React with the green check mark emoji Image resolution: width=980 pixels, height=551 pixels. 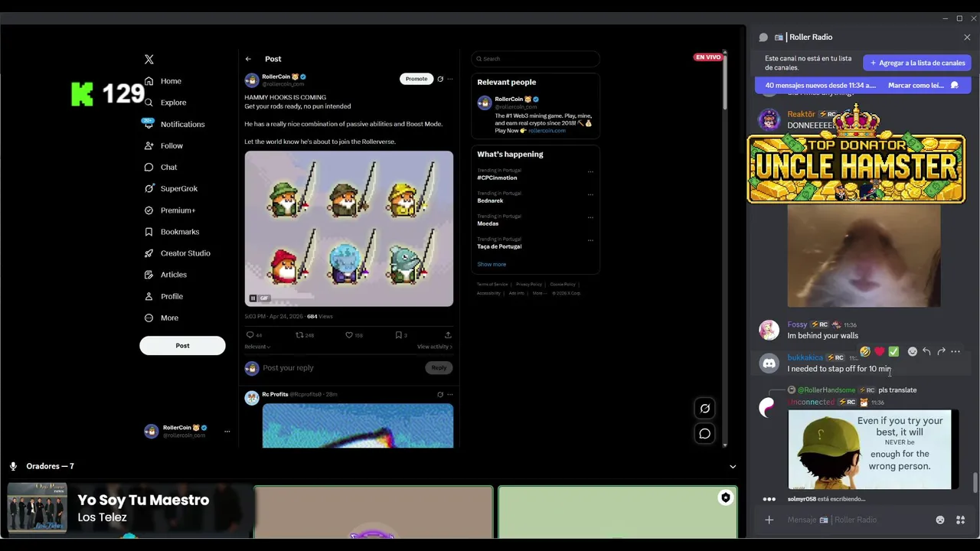[893, 352]
